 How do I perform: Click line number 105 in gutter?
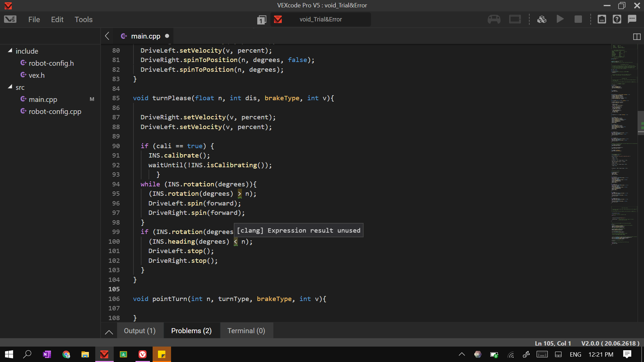point(114,289)
